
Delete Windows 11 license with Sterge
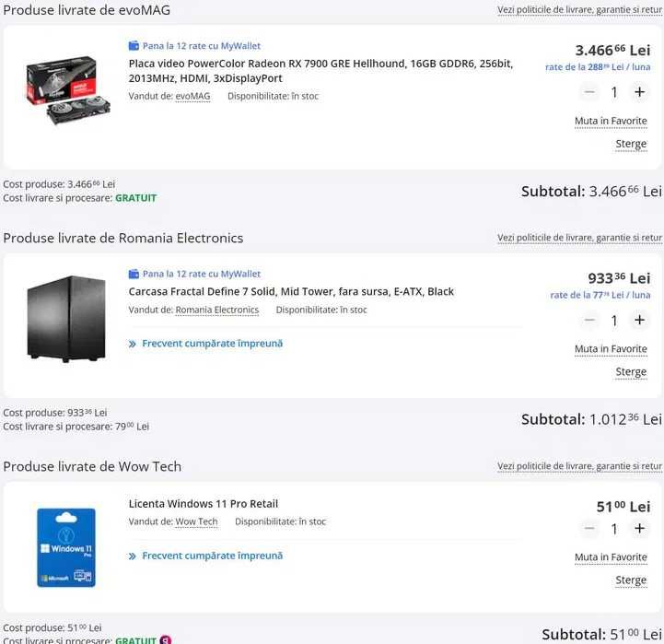point(631,580)
